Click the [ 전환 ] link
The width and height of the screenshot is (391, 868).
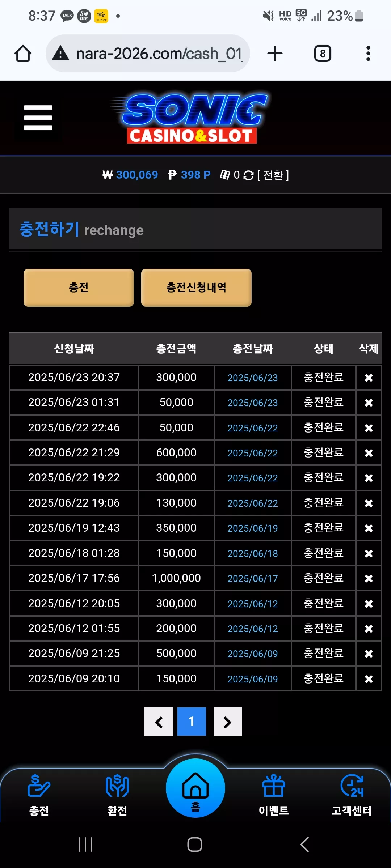point(273,175)
